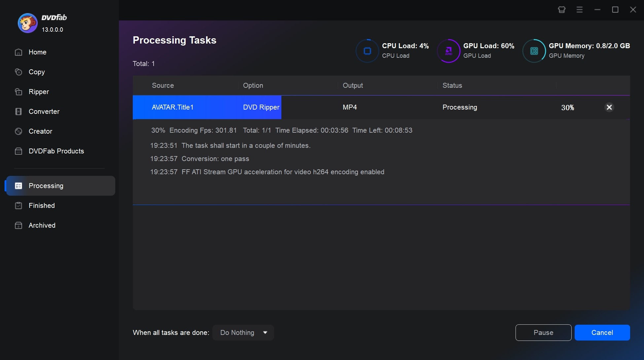
Task: Navigate to Archived section
Action: tap(42, 225)
